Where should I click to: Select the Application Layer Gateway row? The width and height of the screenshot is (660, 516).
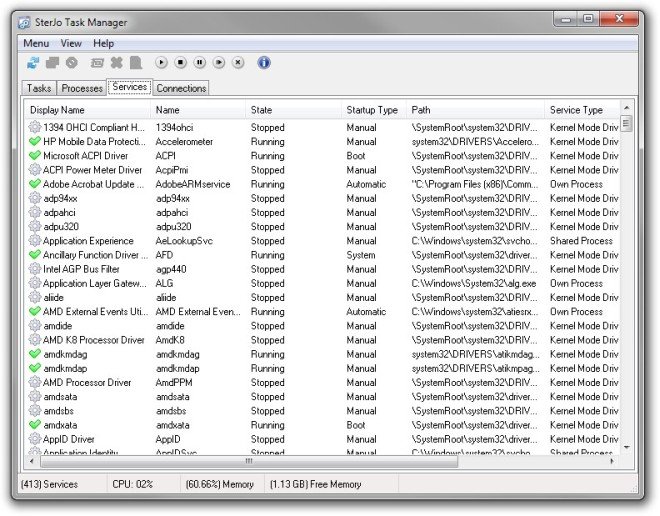point(322,283)
